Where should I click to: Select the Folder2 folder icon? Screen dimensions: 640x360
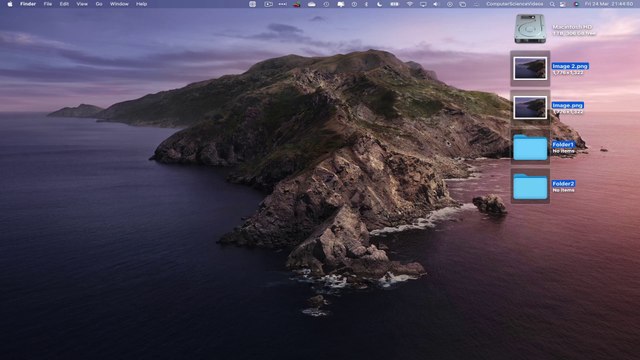tap(530, 187)
